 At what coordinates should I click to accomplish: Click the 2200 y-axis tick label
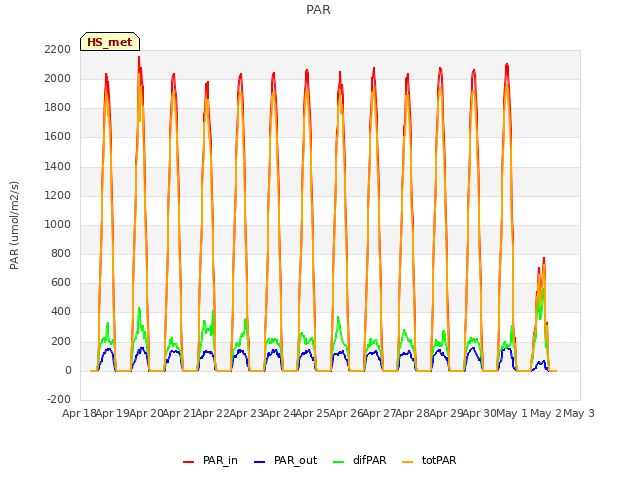[x=58, y=49]
